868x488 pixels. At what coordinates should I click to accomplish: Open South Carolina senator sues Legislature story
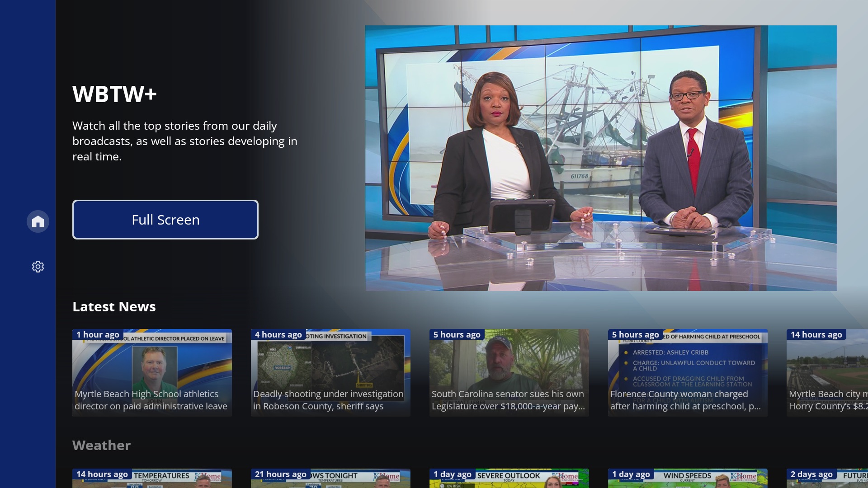point(509,373)
